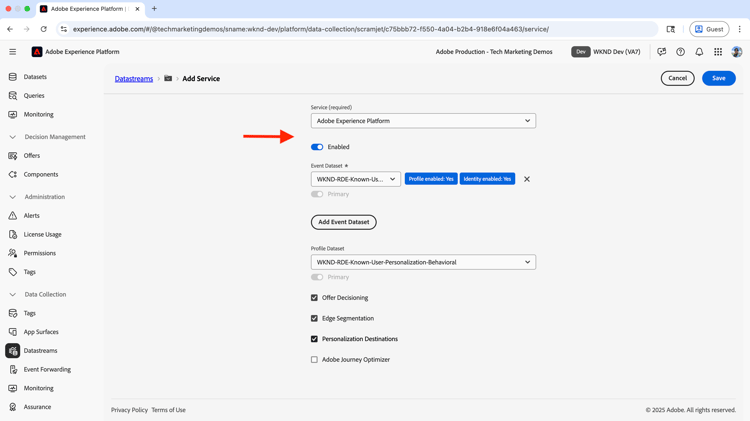This screenshot has height=421, width=750.
Task: Click the Adobe Production - Tech Marketing Demos text
Action: pyautogui.click(x=494, y=52)
